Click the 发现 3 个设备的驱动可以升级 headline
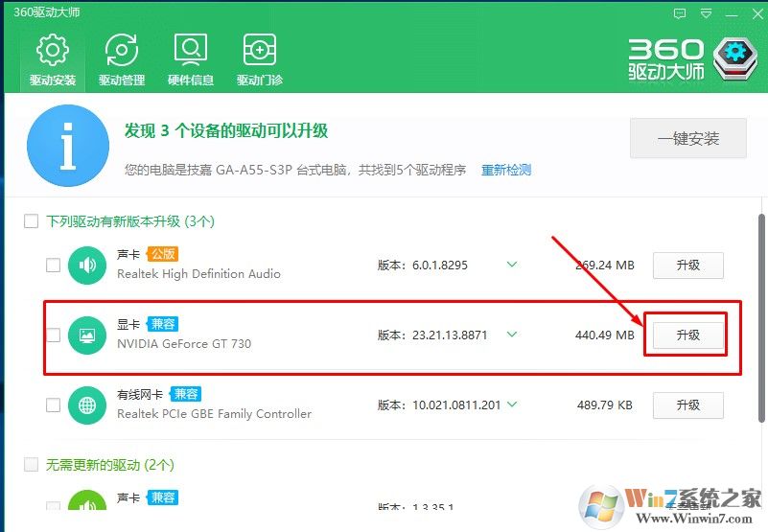Viewport: 768px width, 532px height. [x=225, y=130]
